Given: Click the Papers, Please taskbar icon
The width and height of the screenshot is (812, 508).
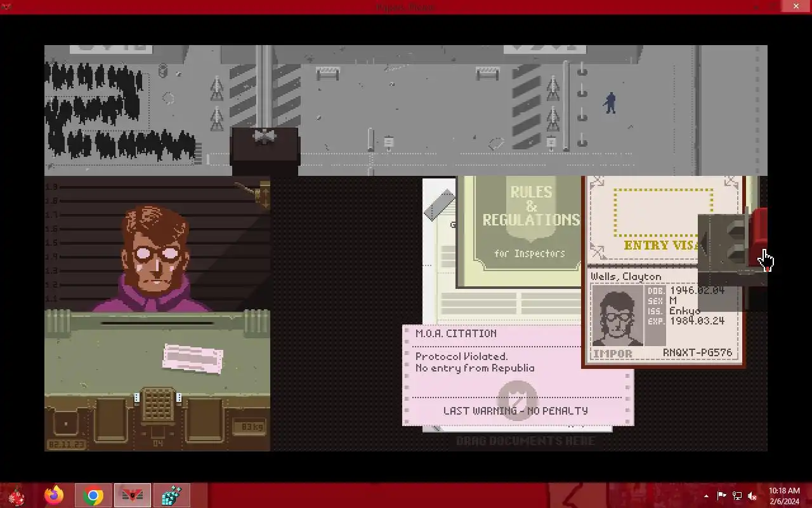Looking at the screenshot, I should (x=132, y=495).
